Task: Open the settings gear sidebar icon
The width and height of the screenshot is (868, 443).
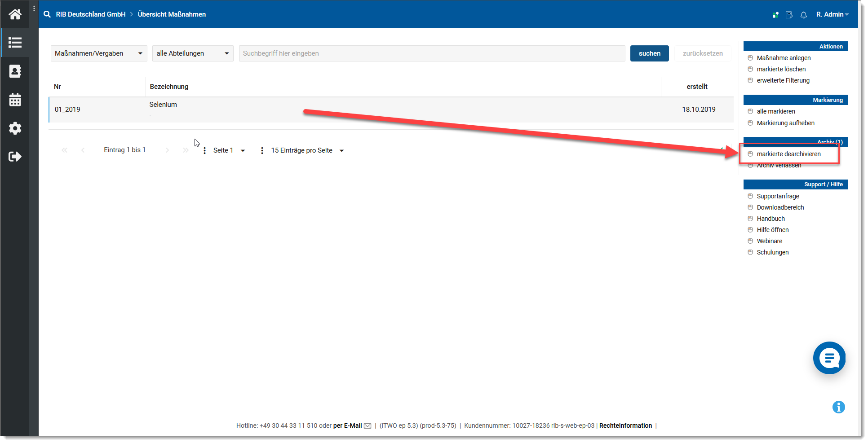Action: (x=15, y=128)
